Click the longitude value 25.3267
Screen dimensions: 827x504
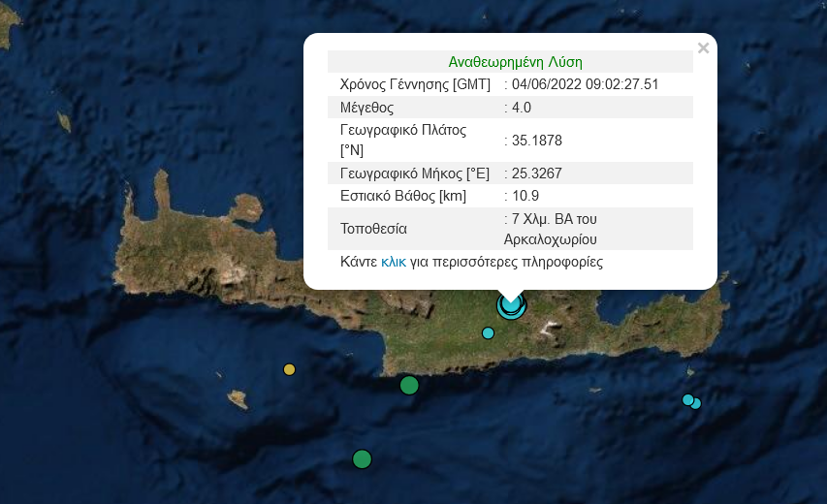pyautogui.click(x=537, y=173)
